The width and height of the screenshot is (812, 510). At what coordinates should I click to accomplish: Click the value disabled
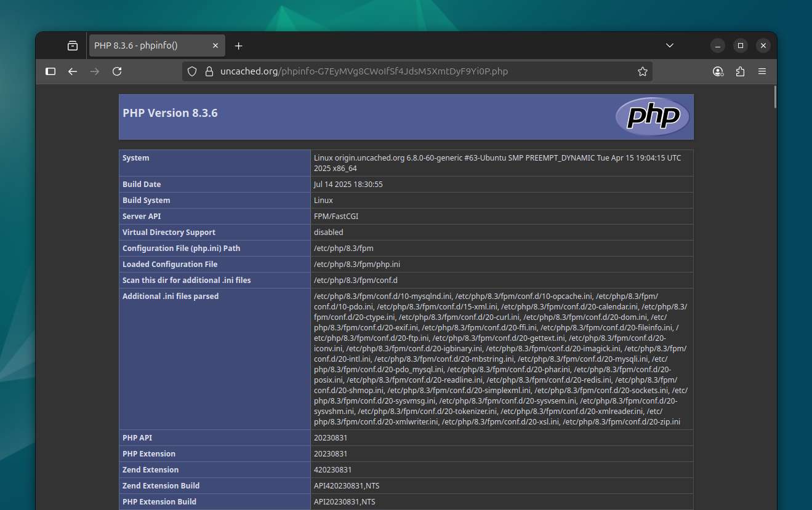pyautogui.click(x=329, y=233)
